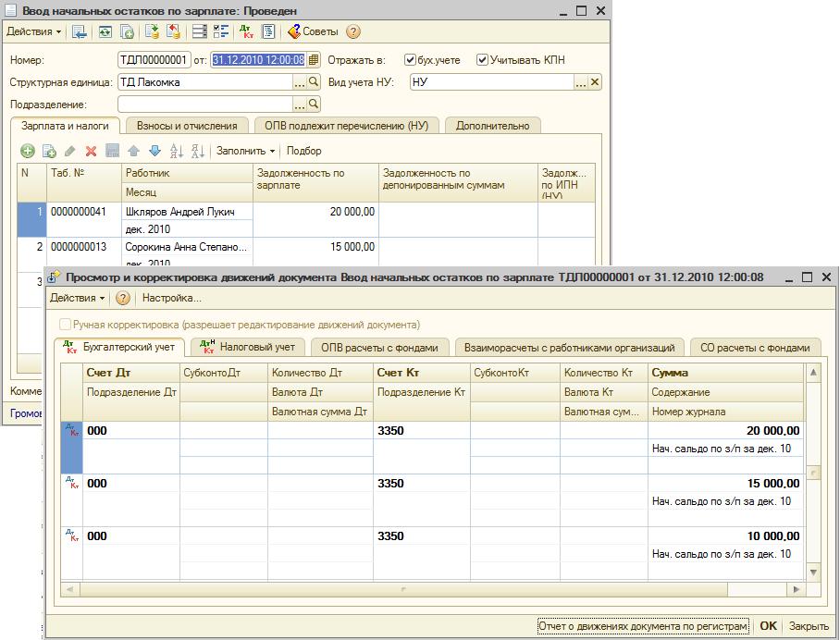Viewport: 840px width, 640px height.
Task: Toggle the бух.учете checkbox
Action: point(411,60)
